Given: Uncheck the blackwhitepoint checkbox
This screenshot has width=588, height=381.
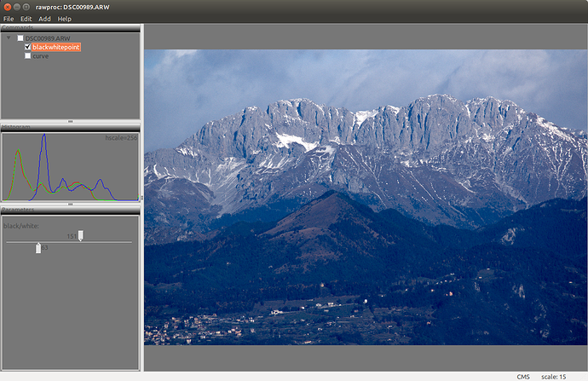Looking at the screenshot, I should [x=27, y=47].
